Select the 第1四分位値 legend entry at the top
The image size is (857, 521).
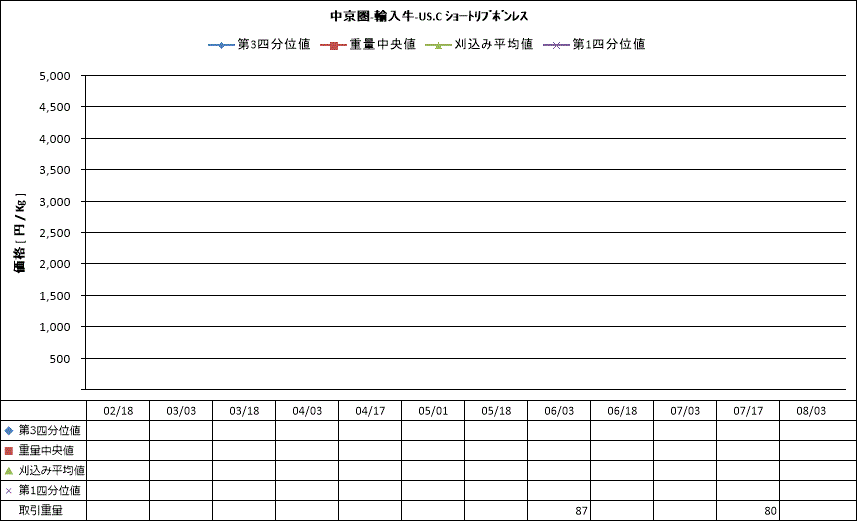click(594, 44)
